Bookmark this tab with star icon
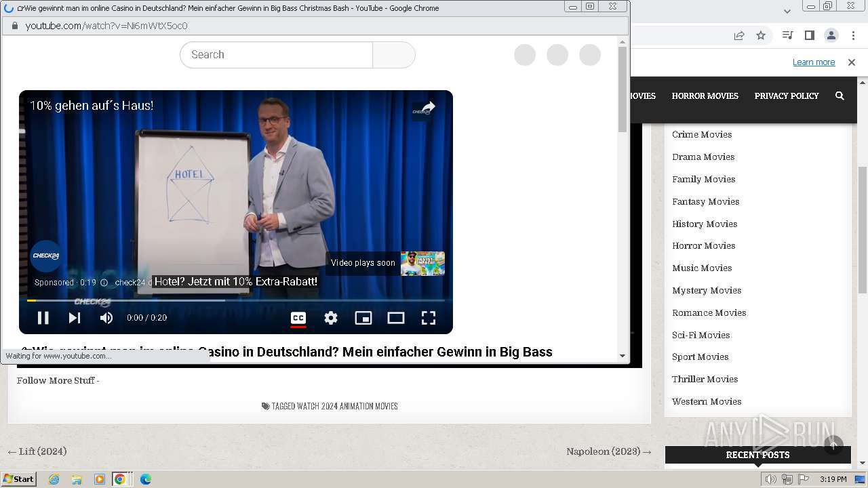The width and height of the screenshot is (868, 488). pos(761,35)
